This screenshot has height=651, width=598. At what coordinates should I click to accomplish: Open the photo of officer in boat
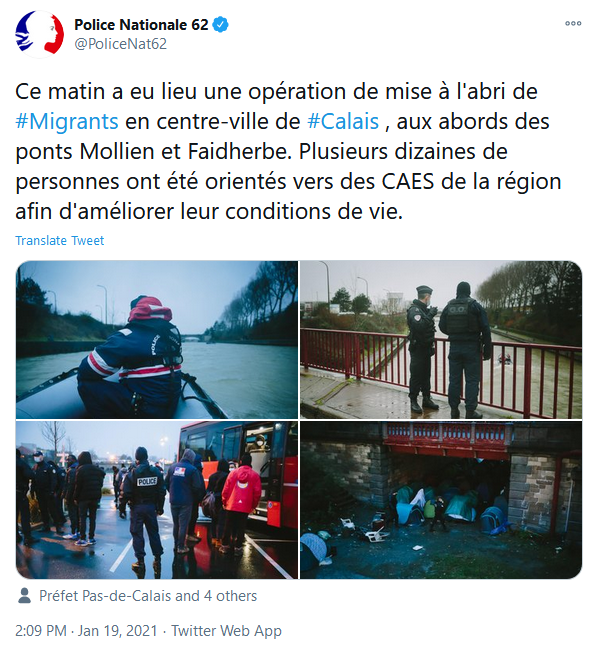click(x=157, y=339)
